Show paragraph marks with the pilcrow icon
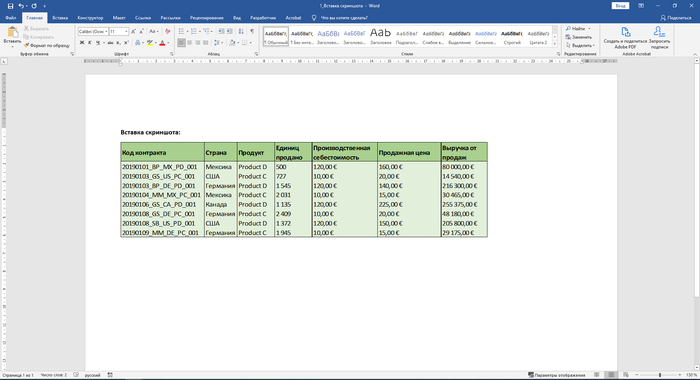 [x=252, y=31]
